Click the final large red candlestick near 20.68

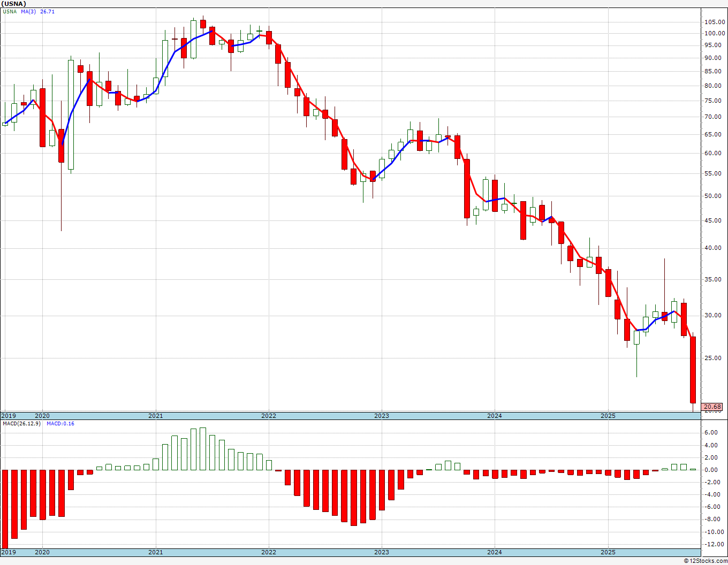(x=693, y=370)
